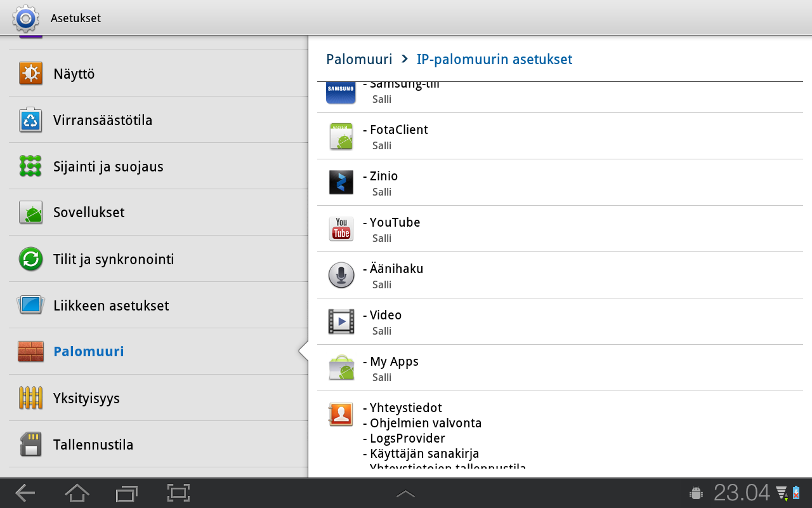
Task: Open Tallennustila storage settings
Action: (x=158, y=444)
